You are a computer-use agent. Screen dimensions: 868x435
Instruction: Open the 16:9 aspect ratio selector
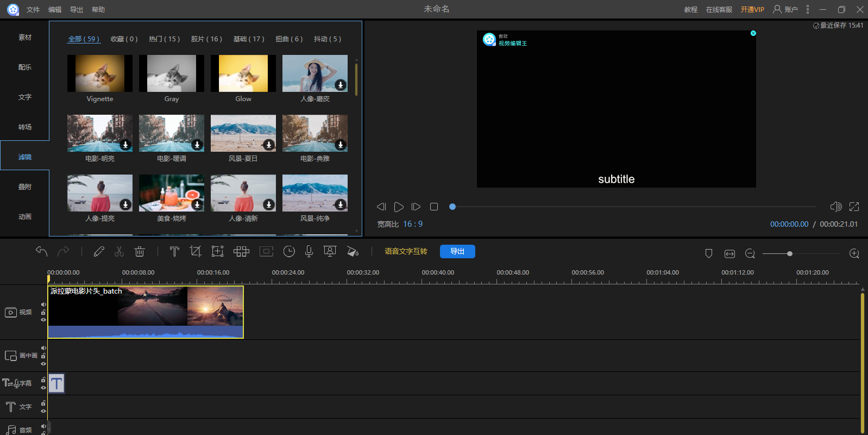(412, 224)
